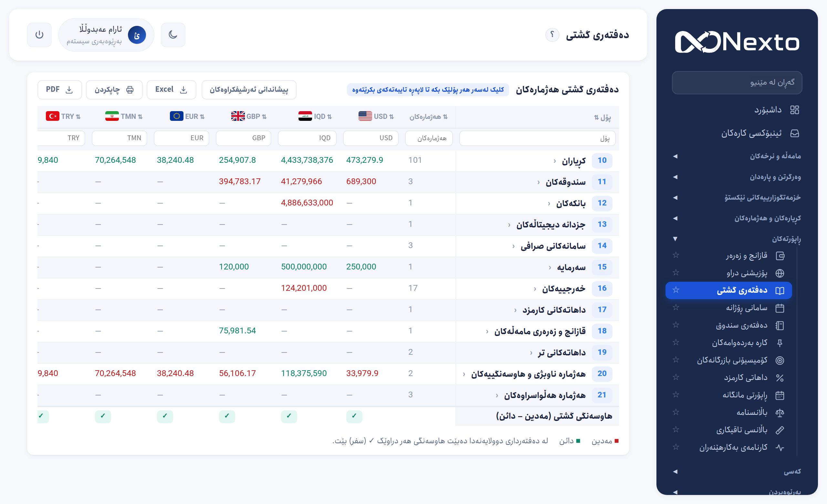
Task: Favorite star for دەفتەری سندوق
Action: pos(675,325)
